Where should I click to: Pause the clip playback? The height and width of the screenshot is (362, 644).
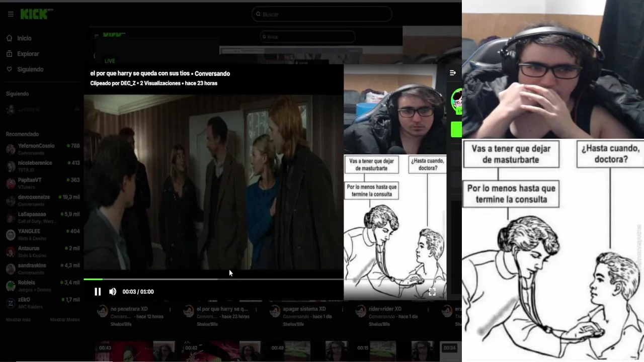(98, 292)
